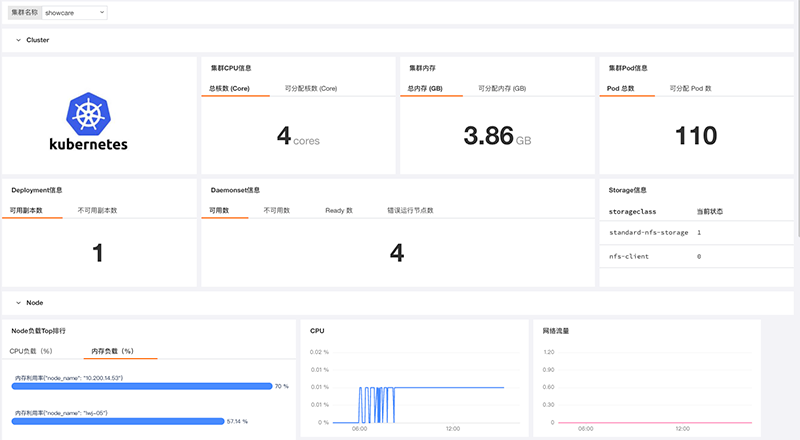Click the Deployment信息 panel title
800x440 pixels.
coord(37,190)
